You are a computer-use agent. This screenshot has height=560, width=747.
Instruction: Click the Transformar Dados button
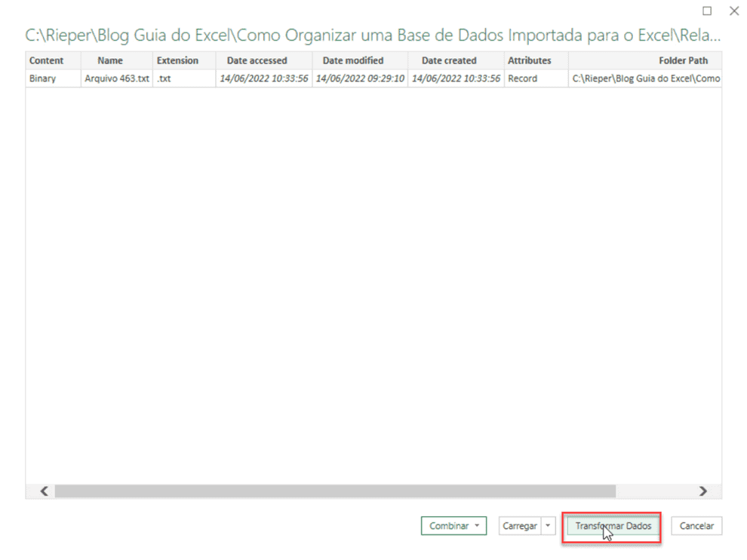[x=611, y=525]
